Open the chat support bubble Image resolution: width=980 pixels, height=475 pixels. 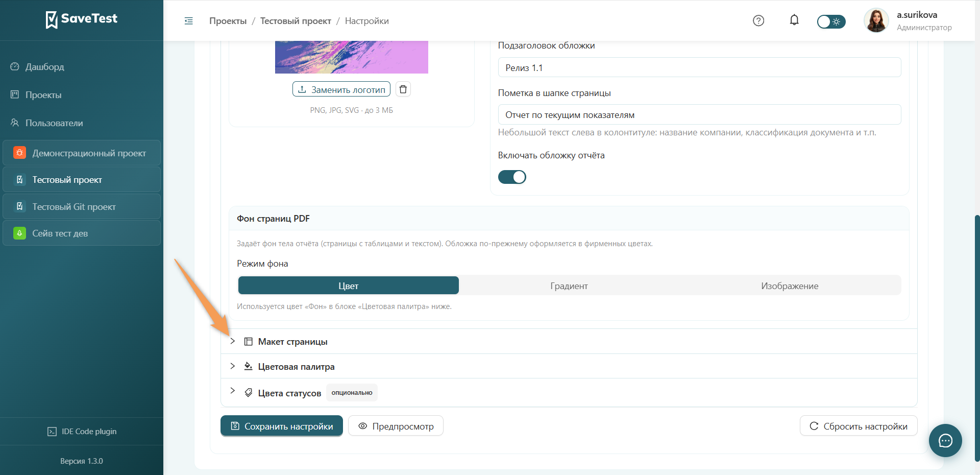[945, 440]
